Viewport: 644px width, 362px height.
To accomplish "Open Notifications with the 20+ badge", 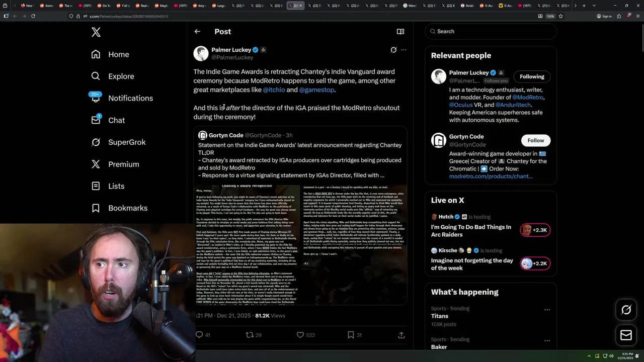I will [122, 98].
